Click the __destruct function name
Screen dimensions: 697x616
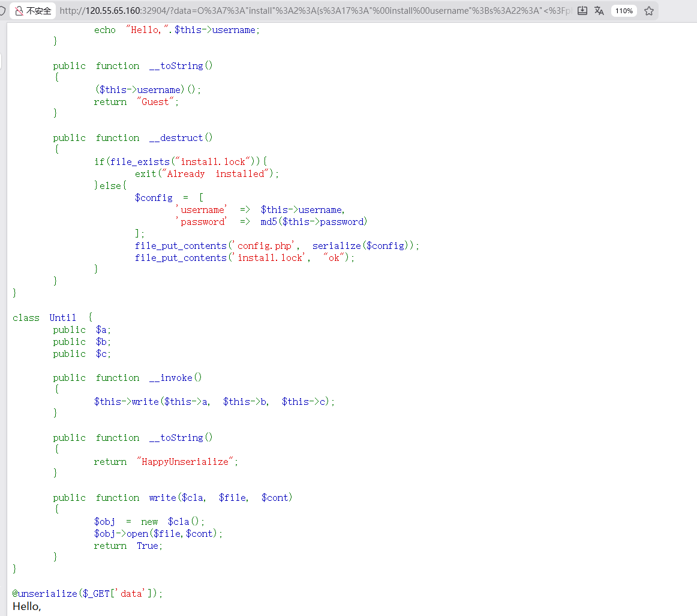(178, 137)
